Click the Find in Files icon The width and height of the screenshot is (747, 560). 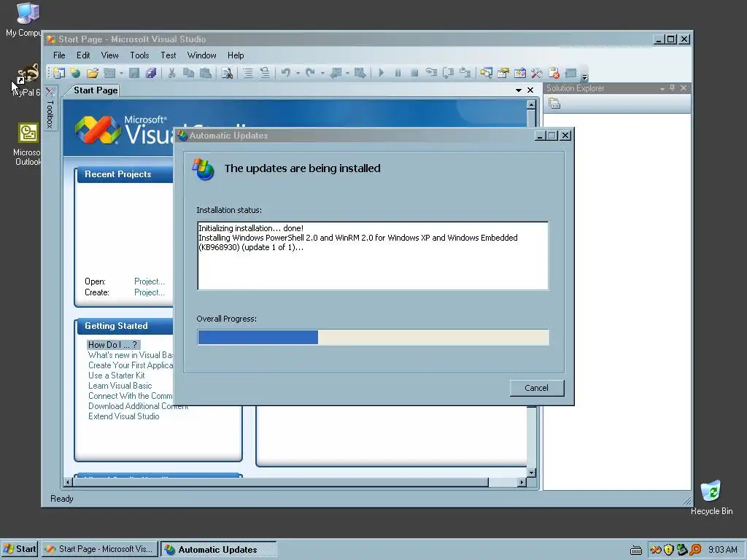tap(228, 73)
